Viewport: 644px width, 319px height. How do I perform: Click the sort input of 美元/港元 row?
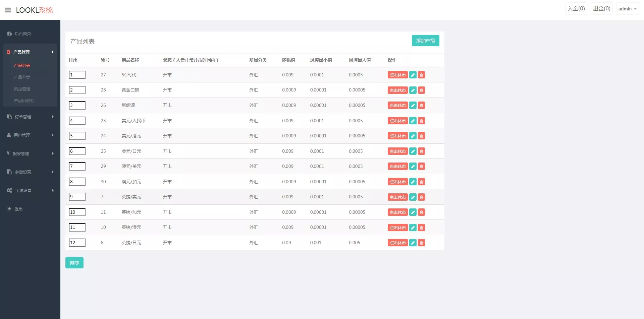tap(77, 136)
